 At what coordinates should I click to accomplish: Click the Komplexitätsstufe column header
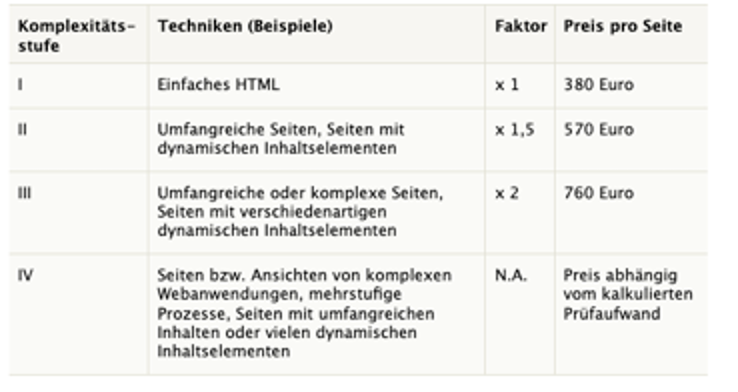[77, 36]
